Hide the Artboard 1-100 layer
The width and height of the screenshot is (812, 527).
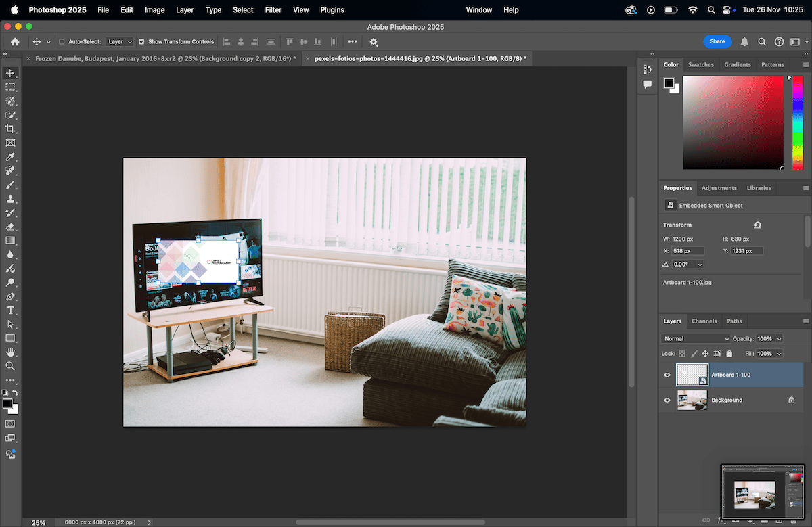pyautogui.click(x=667, y=375)
